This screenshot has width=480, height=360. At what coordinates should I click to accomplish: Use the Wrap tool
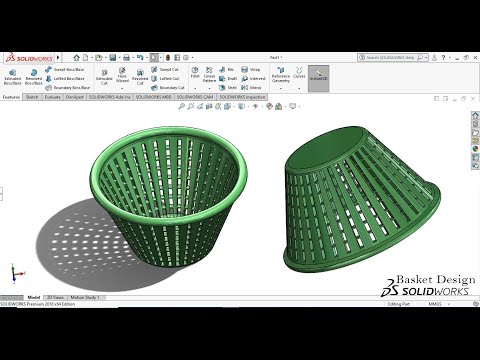click(x=251, y=69)
